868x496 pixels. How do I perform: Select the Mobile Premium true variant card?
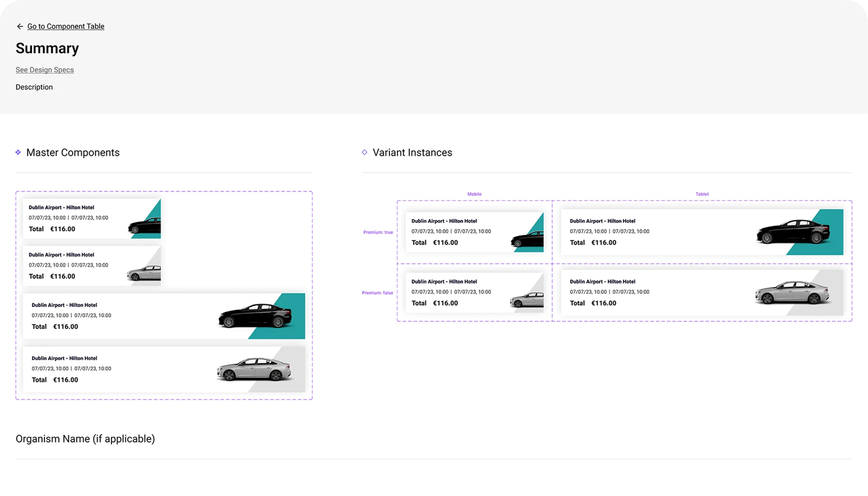(x=475, y=232)
